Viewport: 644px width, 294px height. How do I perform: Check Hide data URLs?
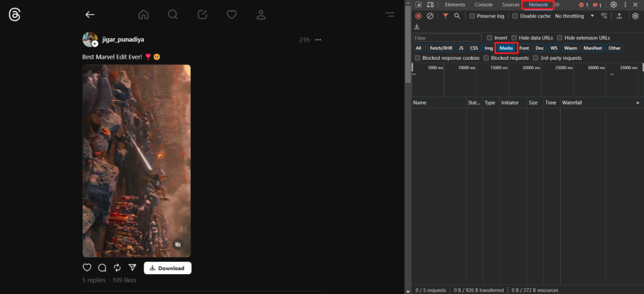(514, 38)
